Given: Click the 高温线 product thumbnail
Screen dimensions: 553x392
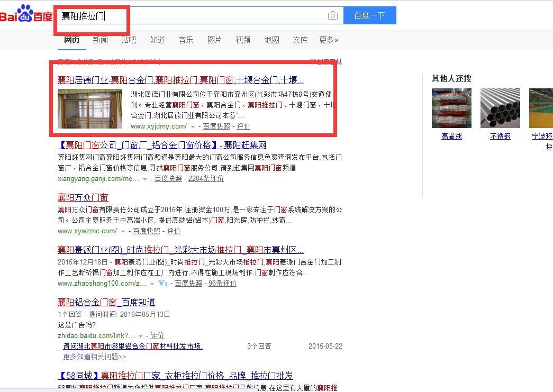Looking at the screenshot, I should 451,108.
